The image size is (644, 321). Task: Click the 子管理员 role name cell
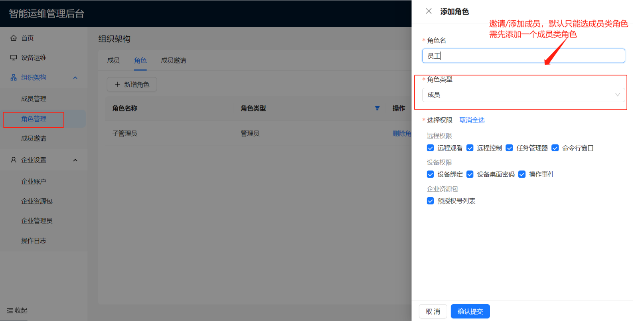pos(124,133)
